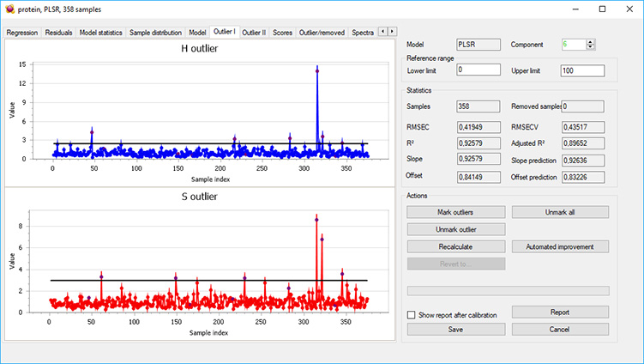Open the Sample distribution tab

coord(157,33)
